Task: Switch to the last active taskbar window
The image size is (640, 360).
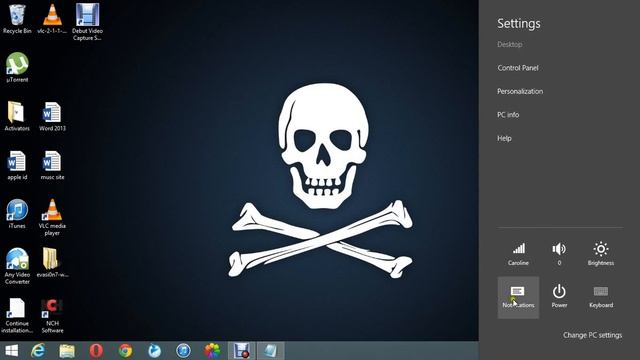Action: coord(270,351)
